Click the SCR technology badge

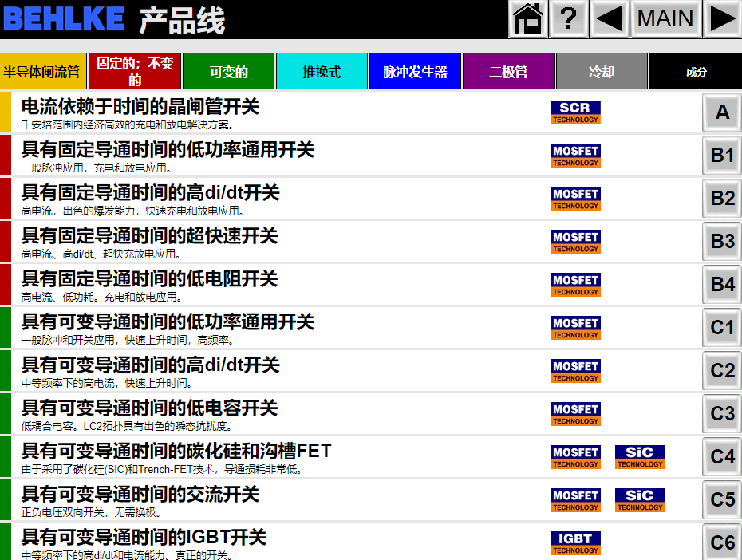coord(575,112)
